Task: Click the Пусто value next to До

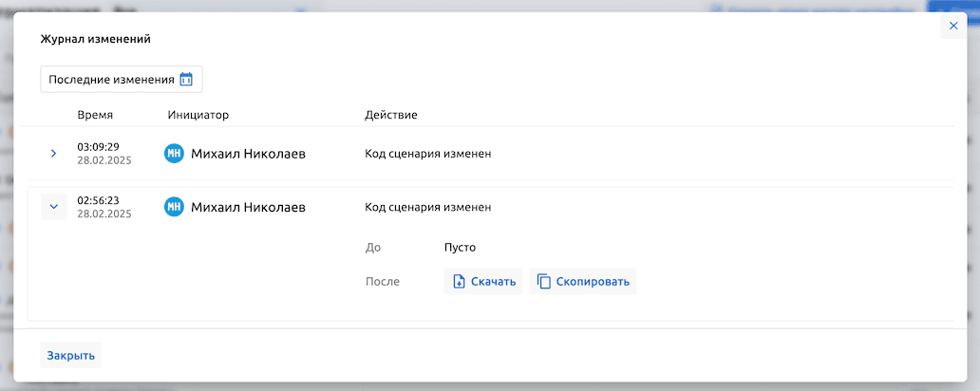Action: click(x=460, y=248)
